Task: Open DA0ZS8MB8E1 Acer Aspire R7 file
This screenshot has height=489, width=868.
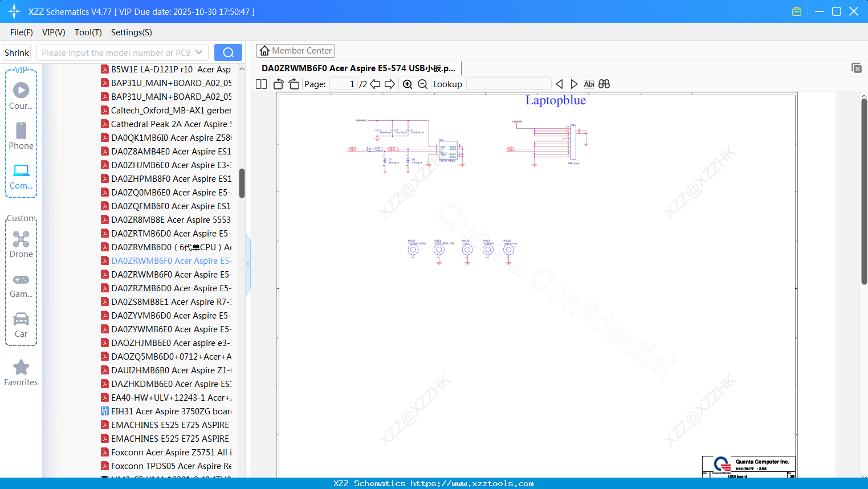Action: 166,301
